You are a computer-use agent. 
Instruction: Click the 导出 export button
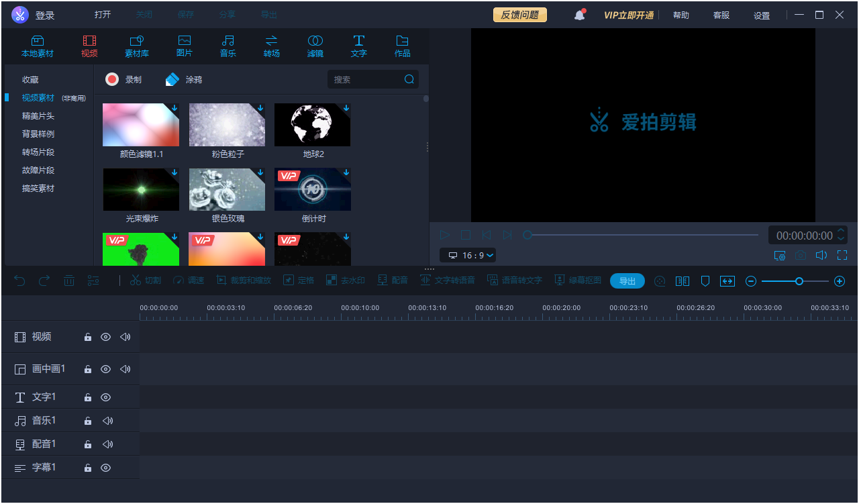point(627,281)
